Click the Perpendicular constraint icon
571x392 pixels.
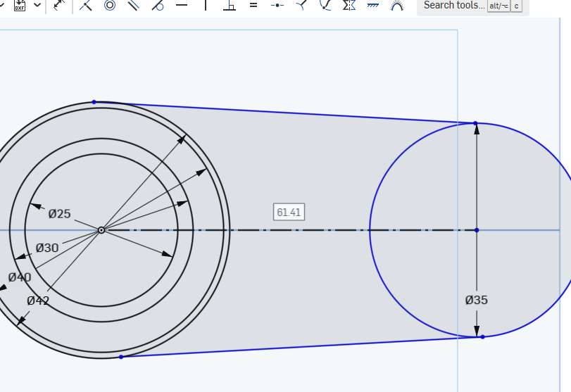tap(229, 5)
